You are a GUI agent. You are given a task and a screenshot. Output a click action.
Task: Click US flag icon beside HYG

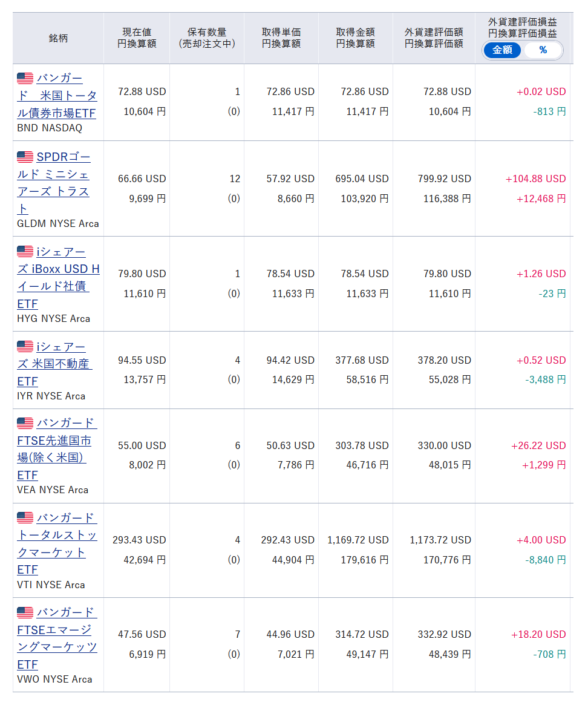pos(25,252)
